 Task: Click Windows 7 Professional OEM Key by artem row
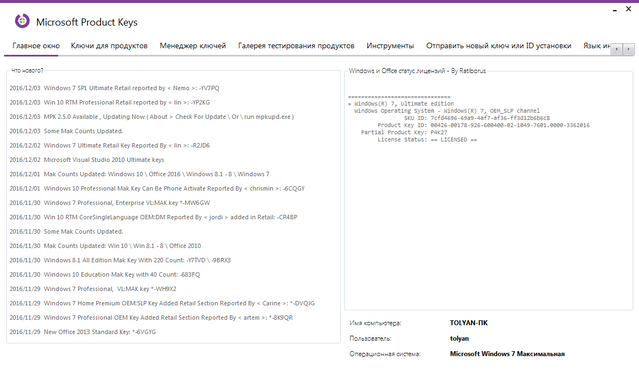pyautogui.click(x=151, y=317)
